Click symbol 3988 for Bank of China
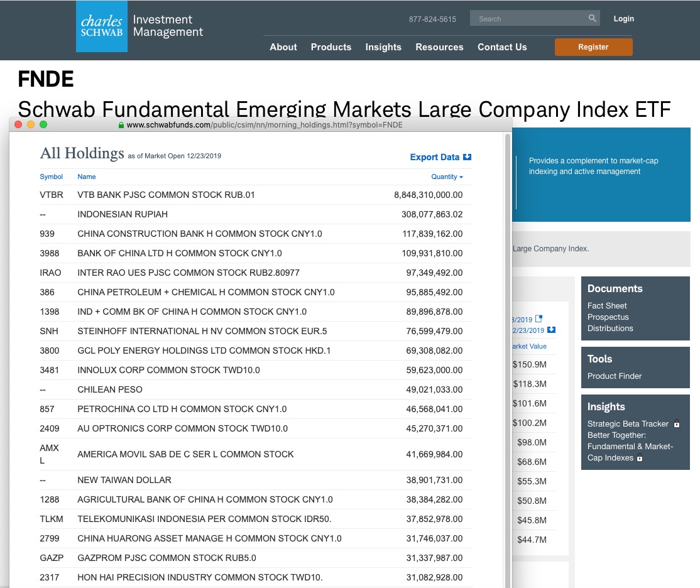 click(x=49, y=253)
